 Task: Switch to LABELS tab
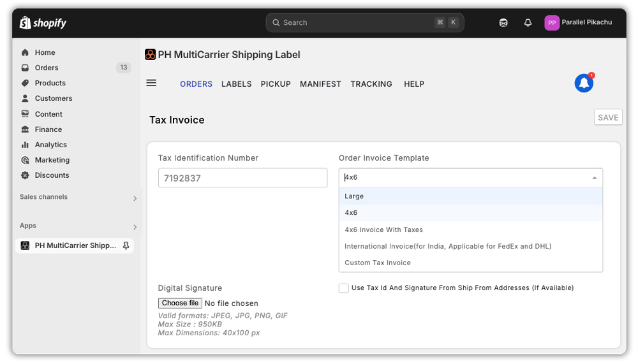(x=237, y=84)
